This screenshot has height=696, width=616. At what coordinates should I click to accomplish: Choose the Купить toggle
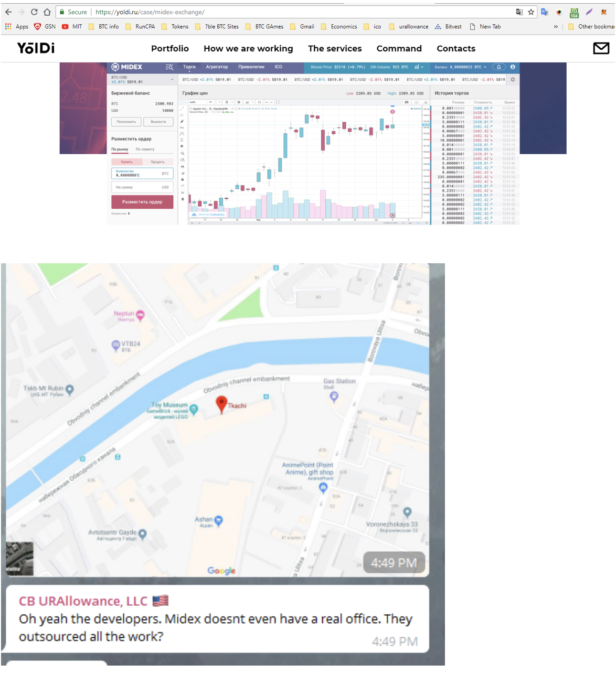(127, 162)
